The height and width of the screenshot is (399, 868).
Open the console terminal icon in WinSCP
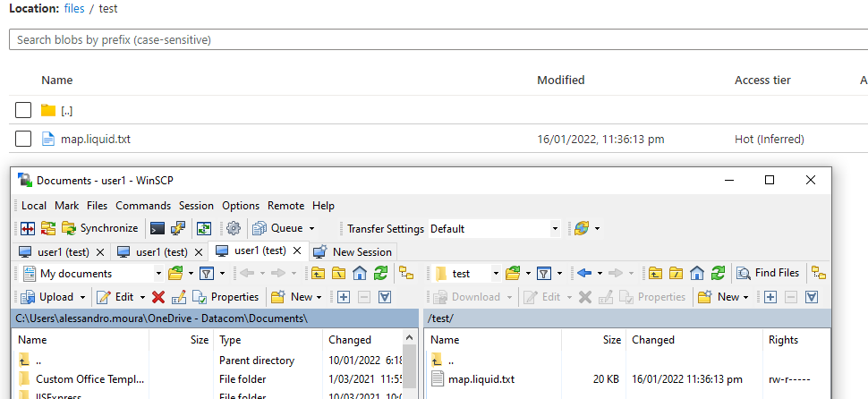(x=157, y=228)
